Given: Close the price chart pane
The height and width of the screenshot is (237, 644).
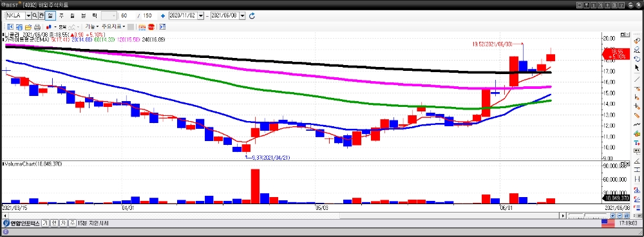Looking at the screenshot, I should tap(628, 35).
